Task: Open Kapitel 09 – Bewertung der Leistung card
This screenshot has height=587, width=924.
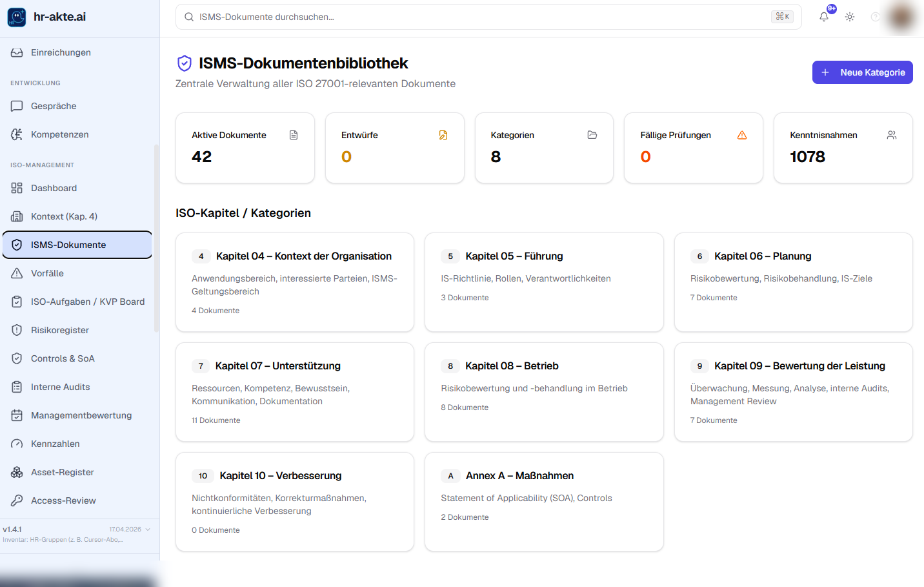Action: (794, 392)
